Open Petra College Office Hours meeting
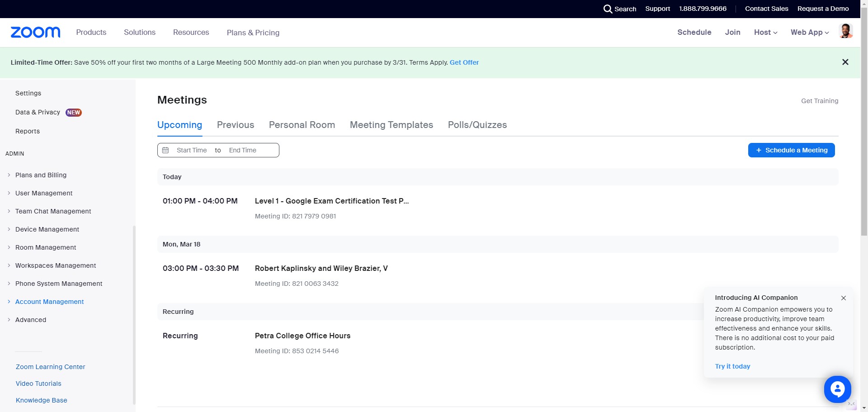The width and height of the screenshot is (868, 412). tap(302, 336)
